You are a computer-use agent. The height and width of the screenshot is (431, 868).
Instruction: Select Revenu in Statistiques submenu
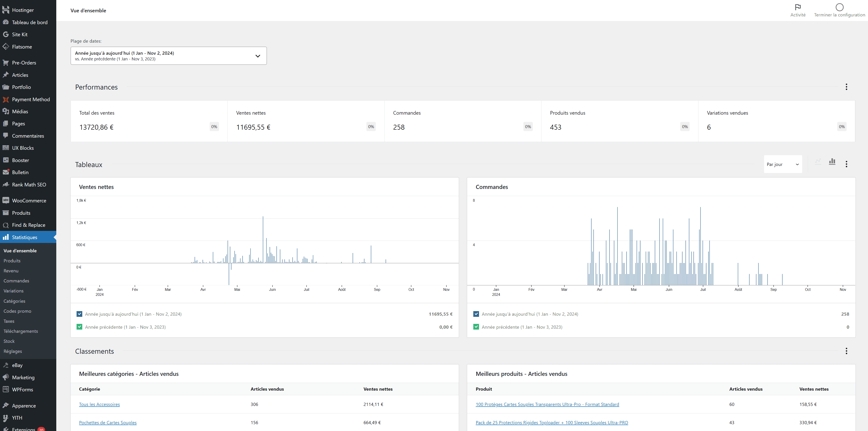pyautogui.click(x=11, y=271)
